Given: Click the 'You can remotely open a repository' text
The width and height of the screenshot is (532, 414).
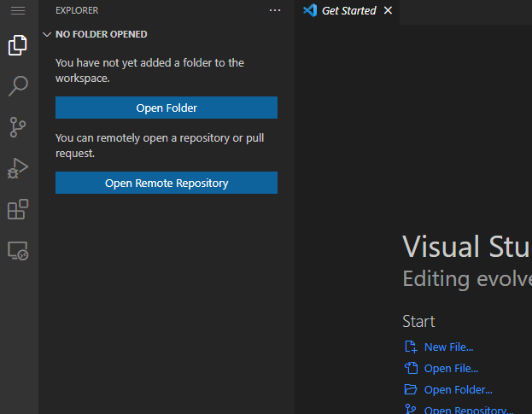Looking at the screenshot, I should tap(160, 146).
